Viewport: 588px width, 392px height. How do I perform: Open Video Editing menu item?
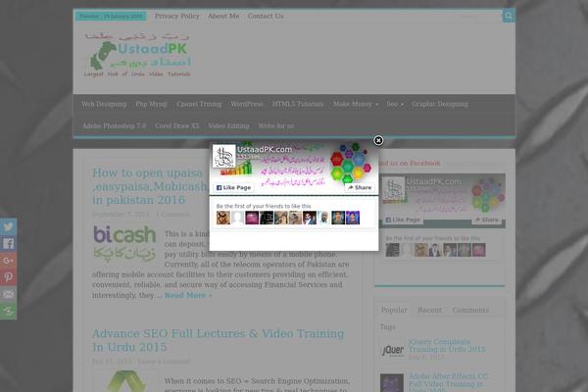(x=228, y=126)
